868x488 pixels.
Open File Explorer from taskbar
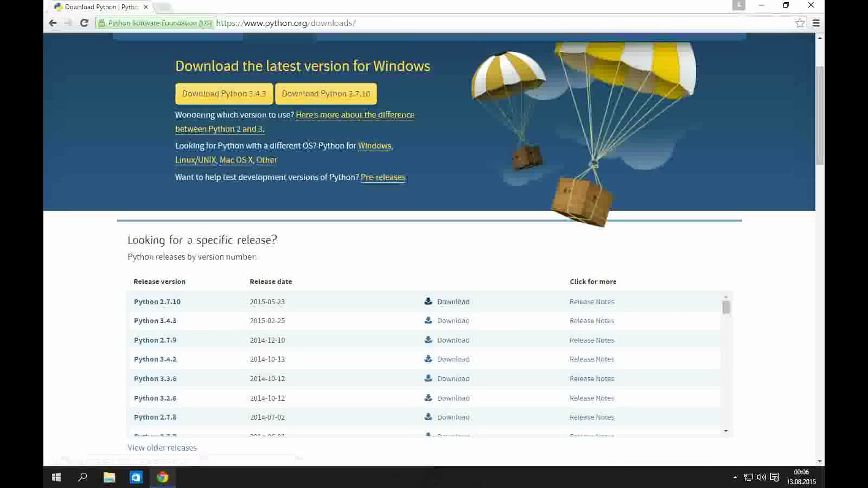click(x=109, y=477)
